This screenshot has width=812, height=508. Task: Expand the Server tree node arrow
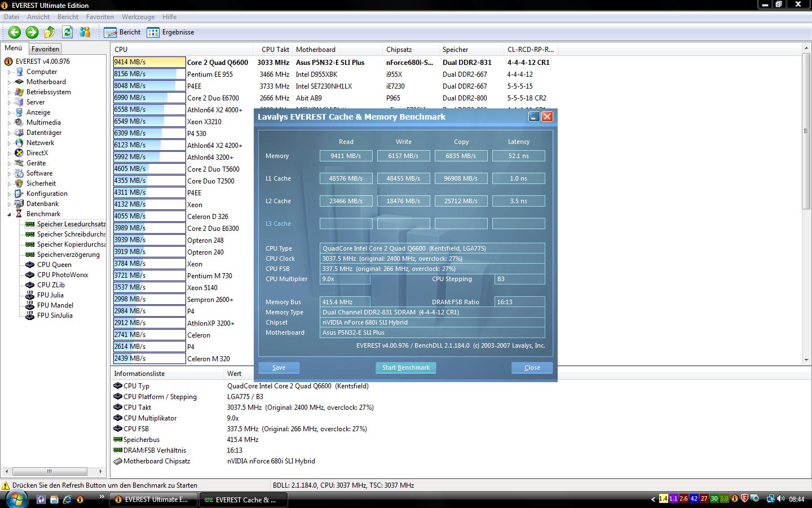point(10,103)
